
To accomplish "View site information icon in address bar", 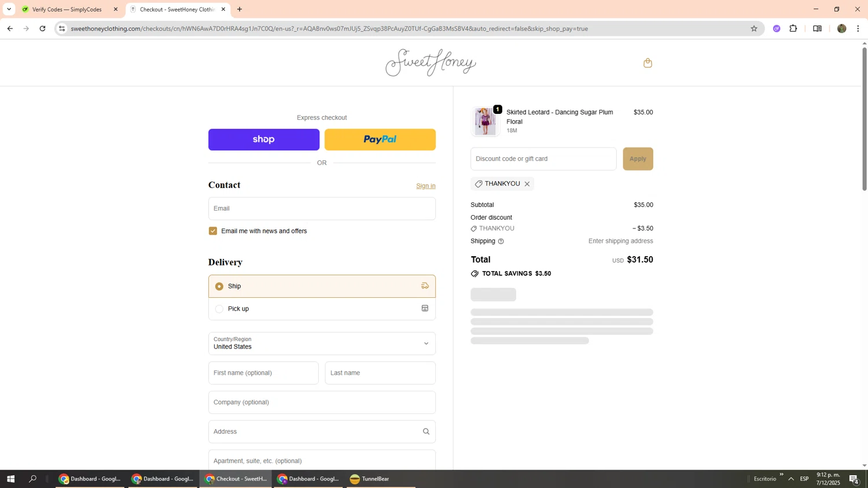I will tap(62, 28).
